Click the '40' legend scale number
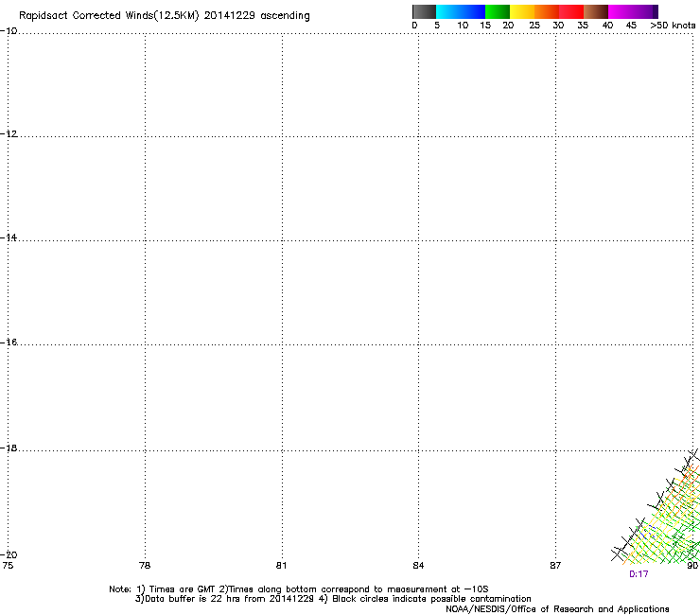Screen dimensions: 700x615 click(x=607, y=26)
